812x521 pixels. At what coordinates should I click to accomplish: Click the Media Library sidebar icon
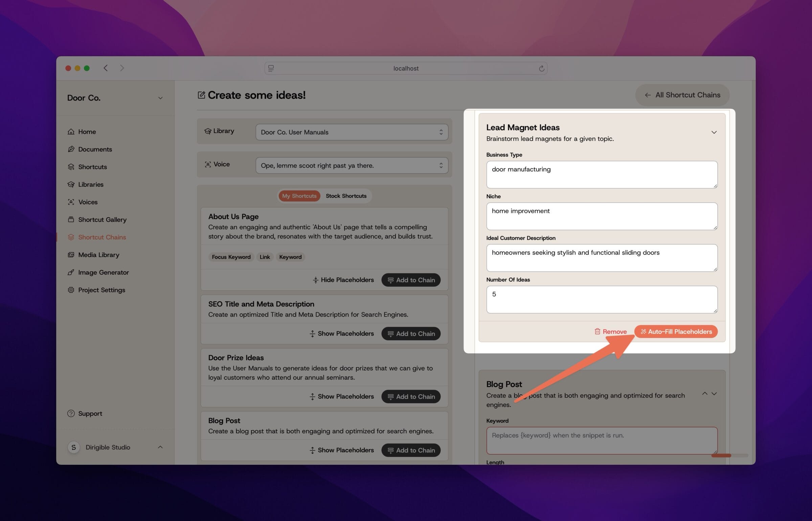70,254
